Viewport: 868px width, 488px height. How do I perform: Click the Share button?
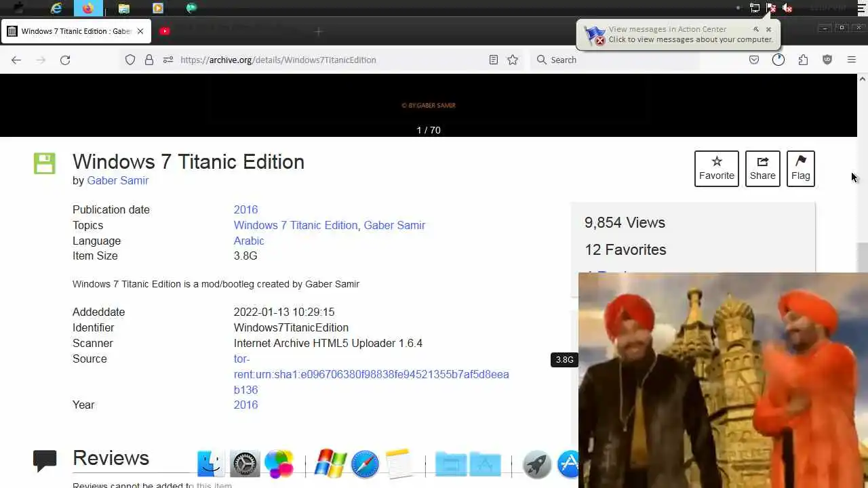763,168
